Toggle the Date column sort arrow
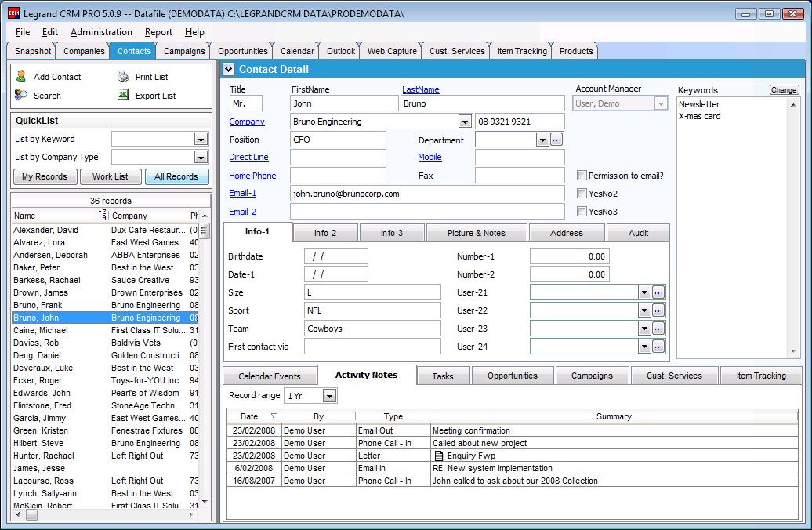812x530 pixels. tap(274, 416)
